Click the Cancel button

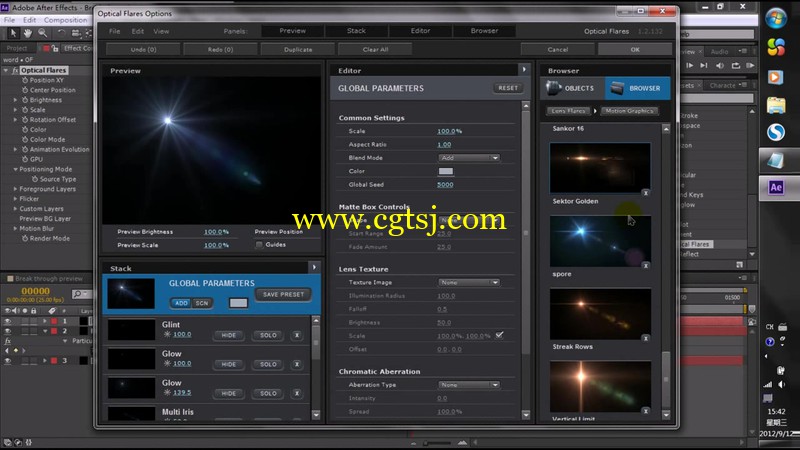tap(558, 49)
